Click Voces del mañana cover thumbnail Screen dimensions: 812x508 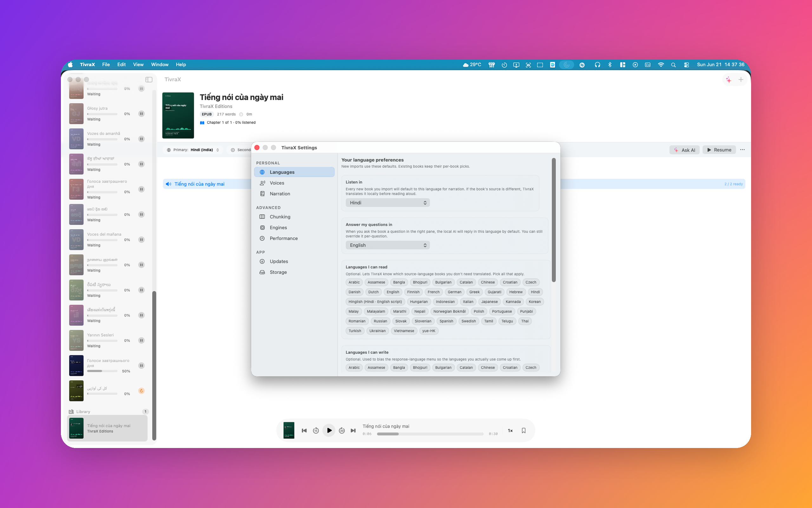(76, 240)
